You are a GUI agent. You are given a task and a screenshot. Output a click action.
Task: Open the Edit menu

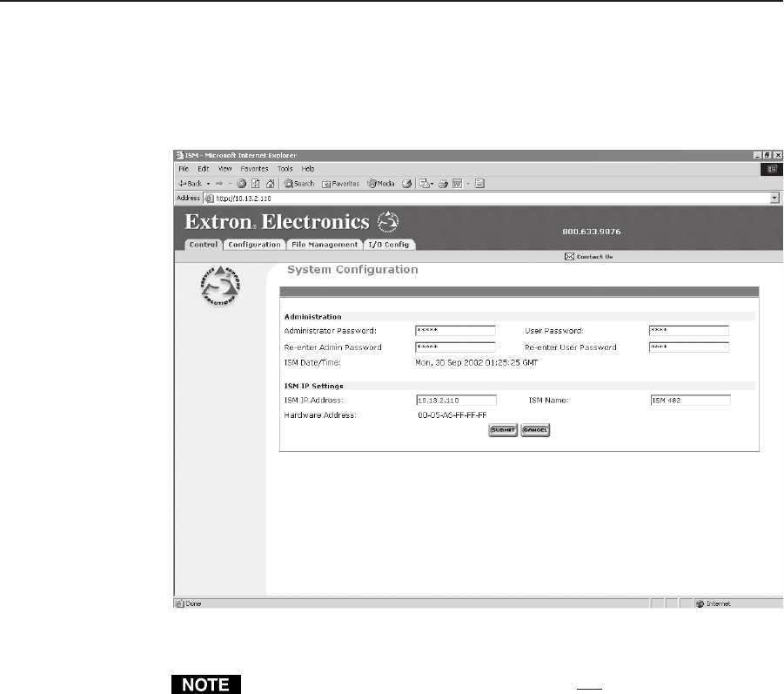pyautogui.click(x=203, y=169)
